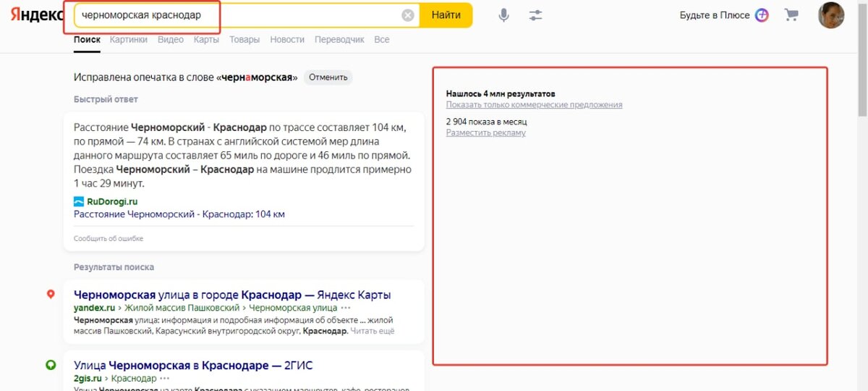Click the RuDorogi.ru favicon
The width and height of the screenshot is (868, 391).
[79, 201]
